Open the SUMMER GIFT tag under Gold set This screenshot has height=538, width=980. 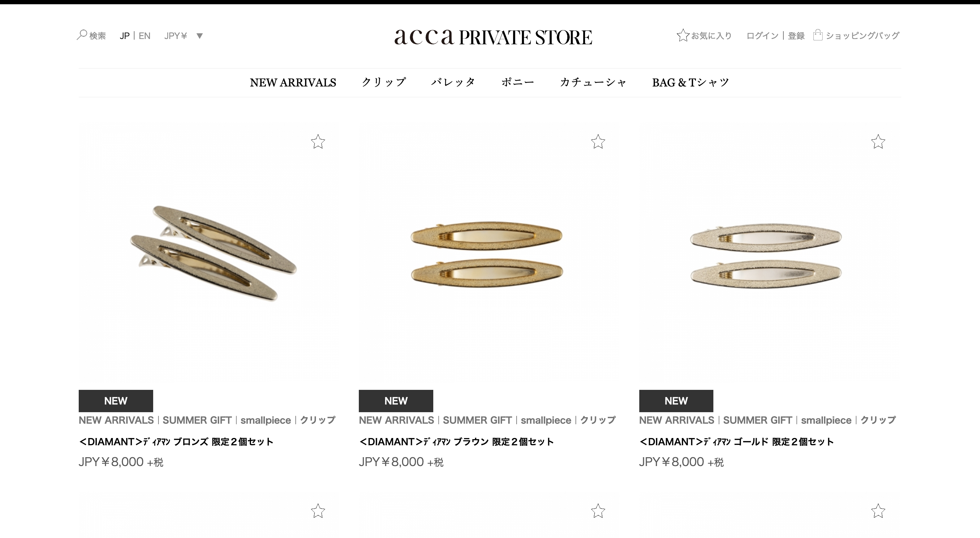(x=757, y=420)
